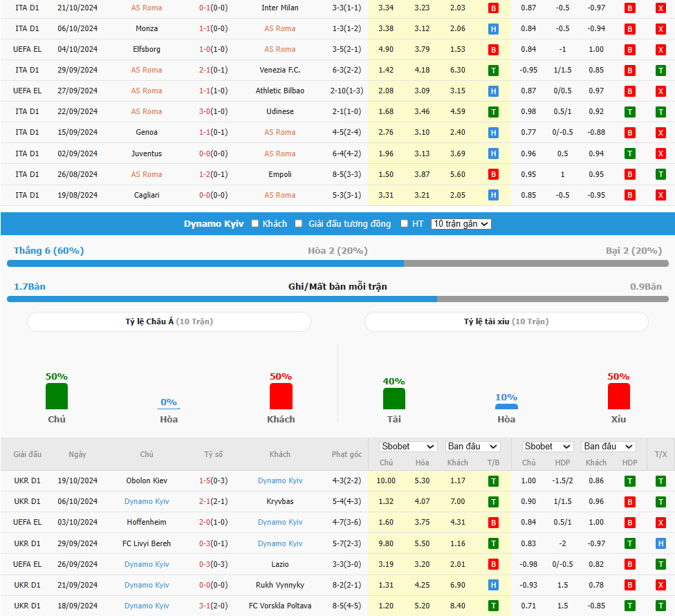
Task: Toggle the HT checkbox
Action: [404, 223]
